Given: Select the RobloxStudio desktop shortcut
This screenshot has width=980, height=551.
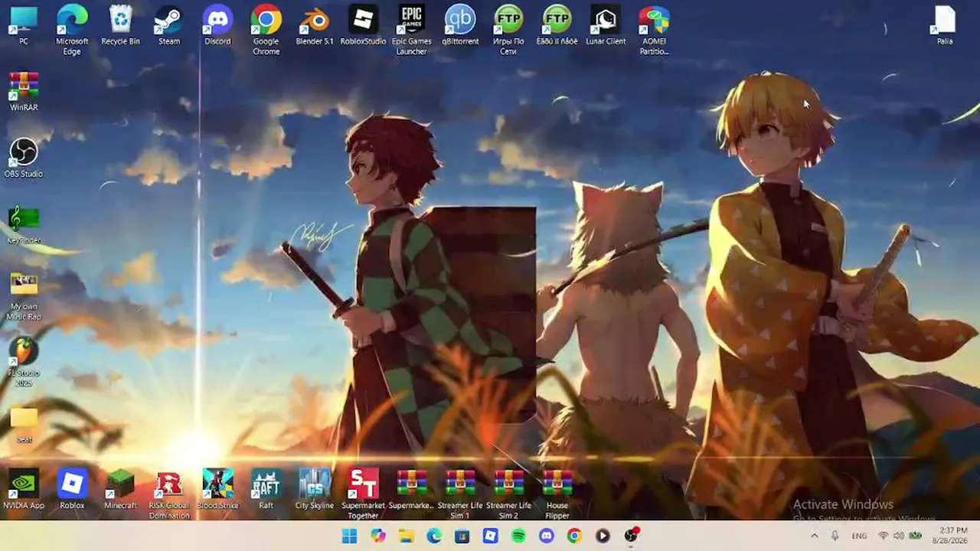Looking at the screenshot, I should 363,25.
